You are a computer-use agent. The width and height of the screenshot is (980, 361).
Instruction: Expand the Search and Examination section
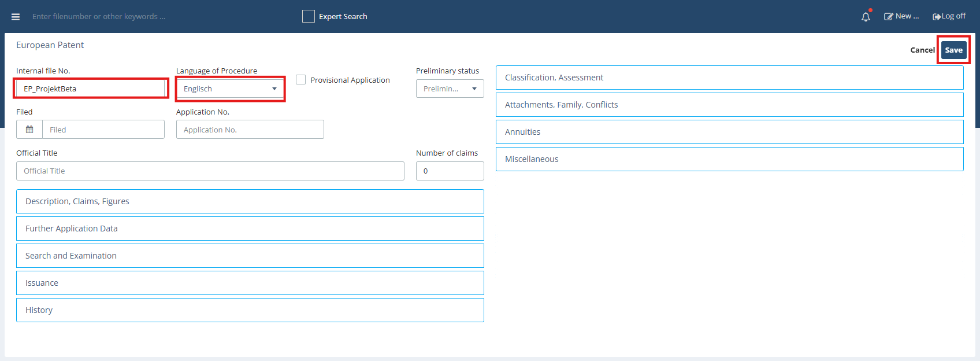250,256
